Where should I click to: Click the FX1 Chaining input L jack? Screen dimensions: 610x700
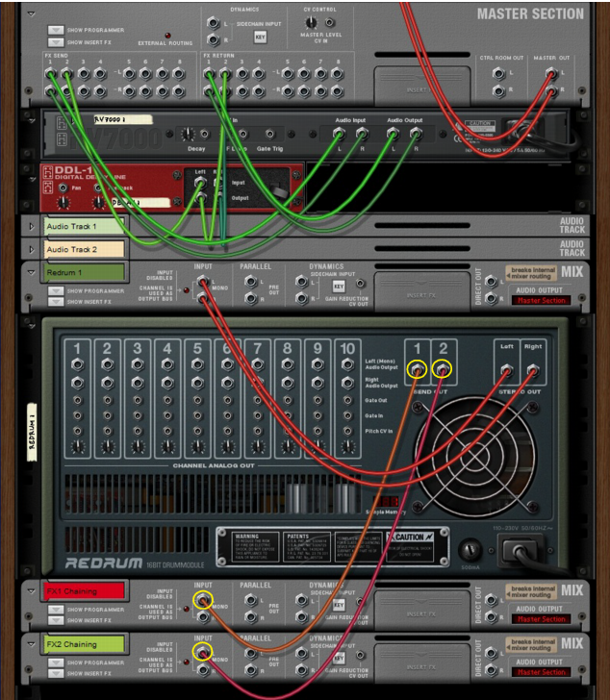tap(202, 601)
